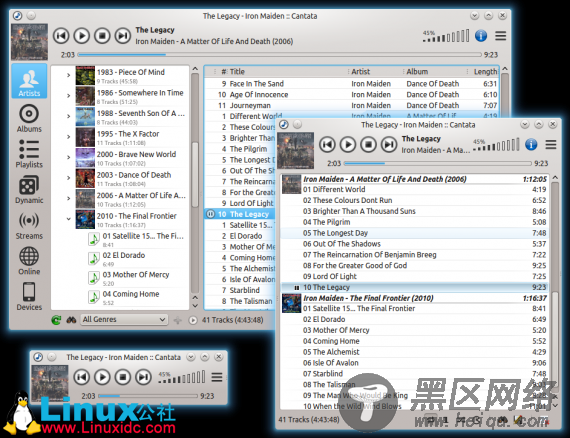Image resolution: width=570 pixels, height=438 pixels.
Task: Select Age Of Innocence queue row
Action: (x=351, y=95)
